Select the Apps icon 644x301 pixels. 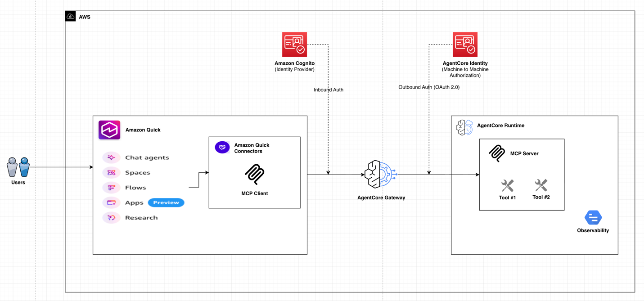[x=111, y=202]
